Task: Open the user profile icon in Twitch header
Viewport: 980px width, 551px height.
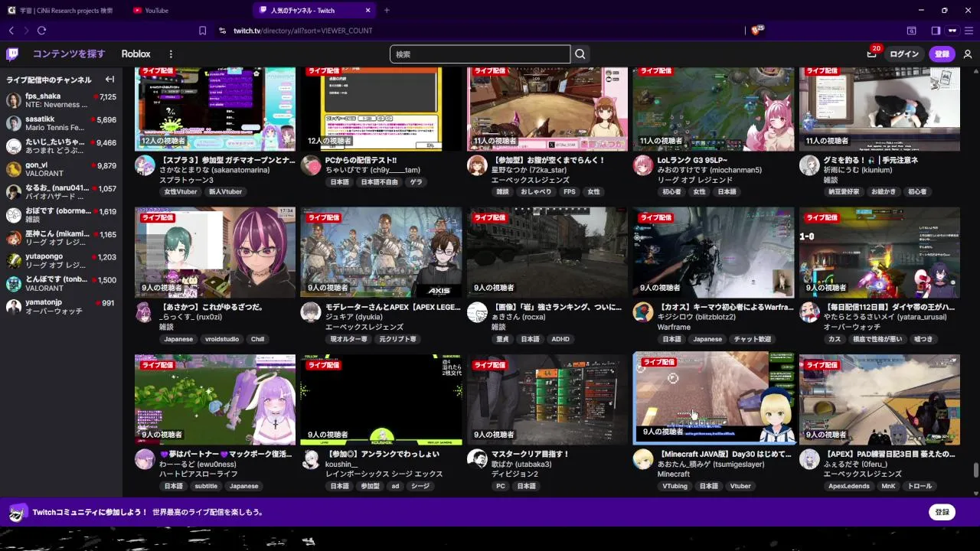Action: 968,54
